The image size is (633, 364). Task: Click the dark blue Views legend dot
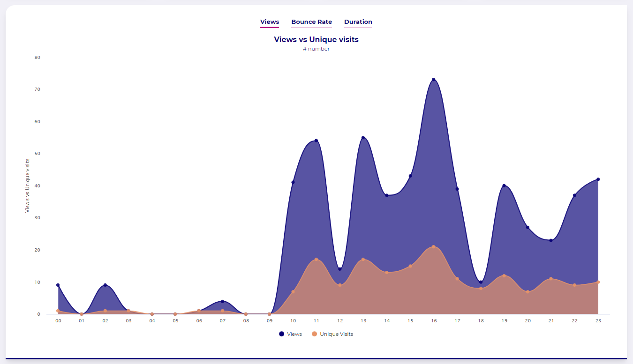click(x=281, y=334)
